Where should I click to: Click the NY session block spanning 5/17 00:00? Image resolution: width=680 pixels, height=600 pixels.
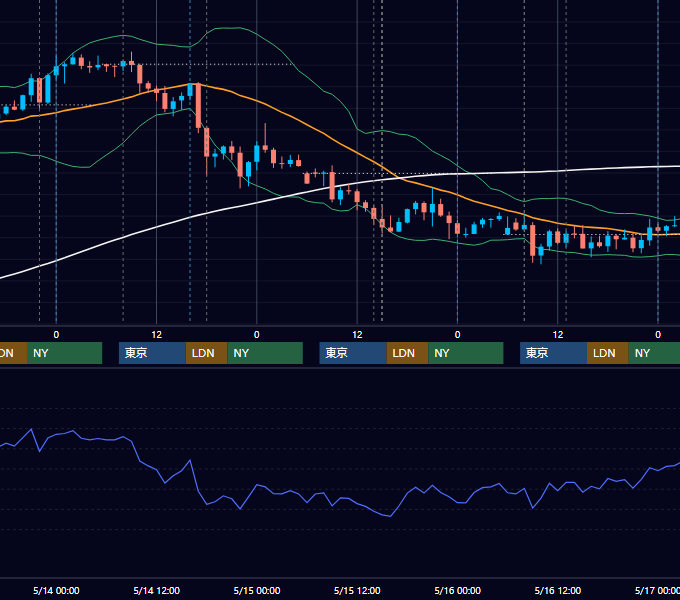tap(654, 353)
